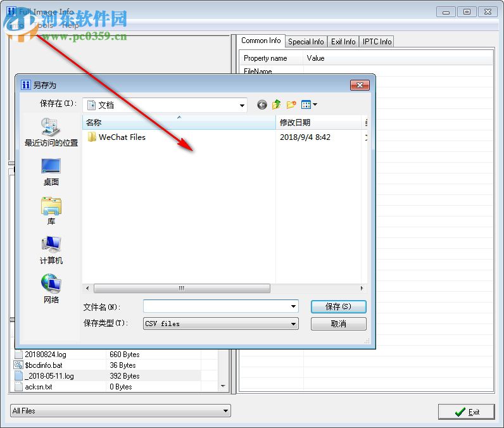Switch to the IPTC Info tab
This screenshot has height=428, width=504.
[377, 42]
